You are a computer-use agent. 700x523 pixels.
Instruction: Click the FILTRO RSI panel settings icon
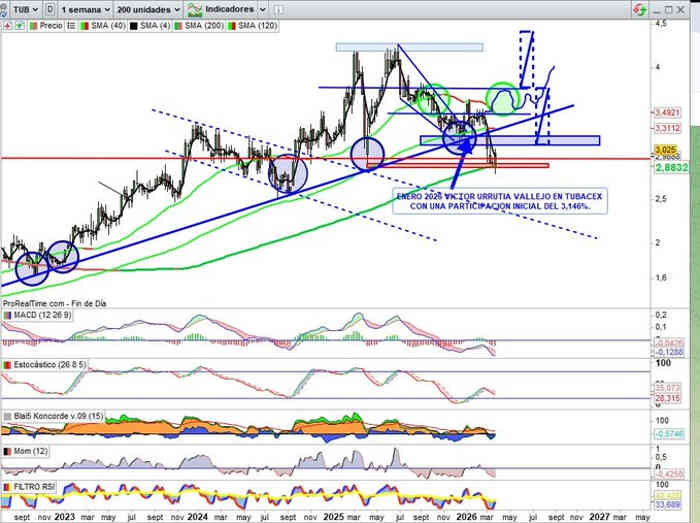[x=6, y=485]
